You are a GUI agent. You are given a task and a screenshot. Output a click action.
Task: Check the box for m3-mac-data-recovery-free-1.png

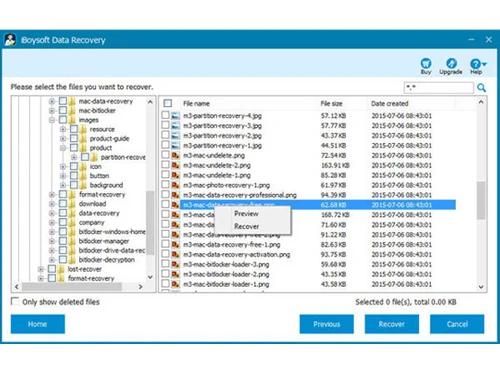point(165,244)
